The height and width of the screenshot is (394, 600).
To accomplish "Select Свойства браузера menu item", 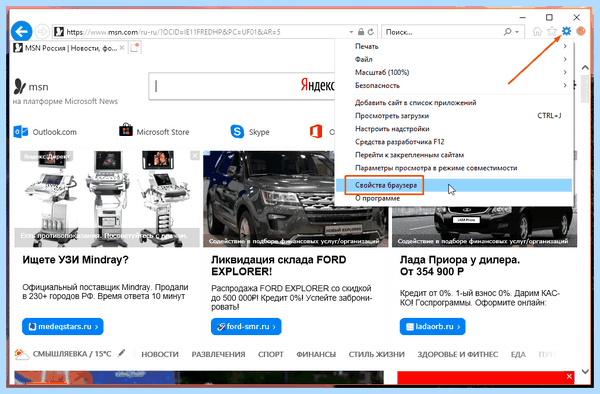I will click(x=454, y=185).
